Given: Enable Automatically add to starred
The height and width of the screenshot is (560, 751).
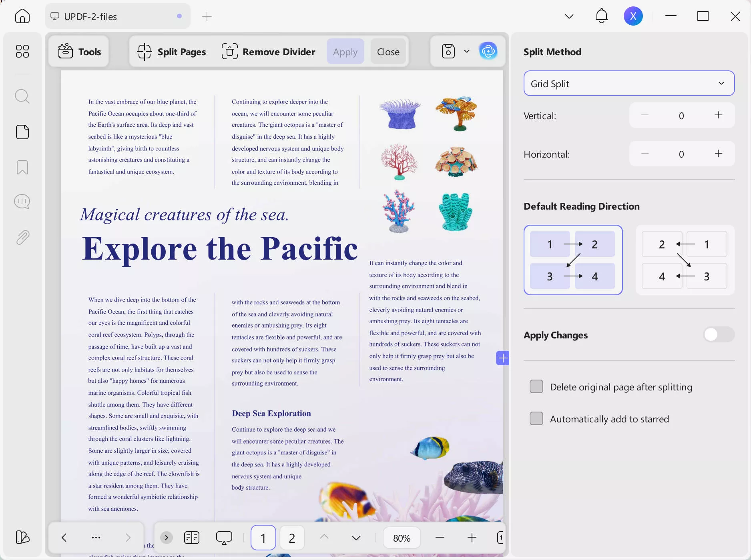Looking at the screenshot, I should click(x=536, y=419).
